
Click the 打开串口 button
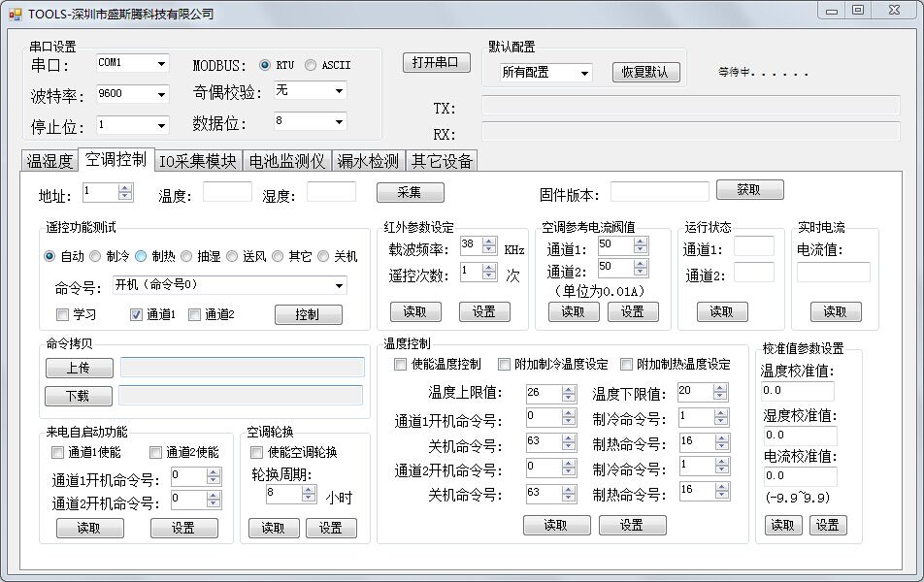coord(436,63)
